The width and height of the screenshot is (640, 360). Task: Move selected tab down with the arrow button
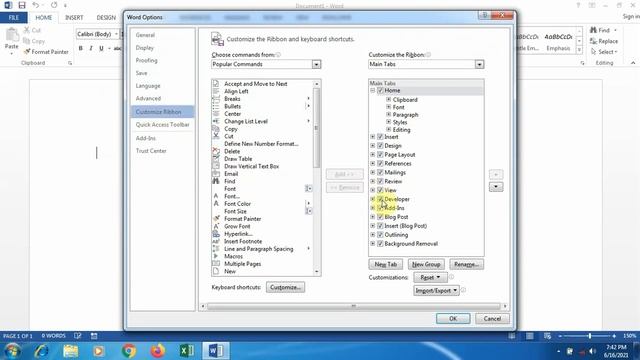coord(496,187)
